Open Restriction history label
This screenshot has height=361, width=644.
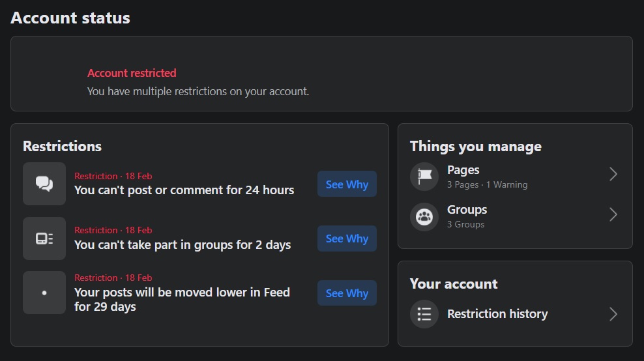click(497, 314)
